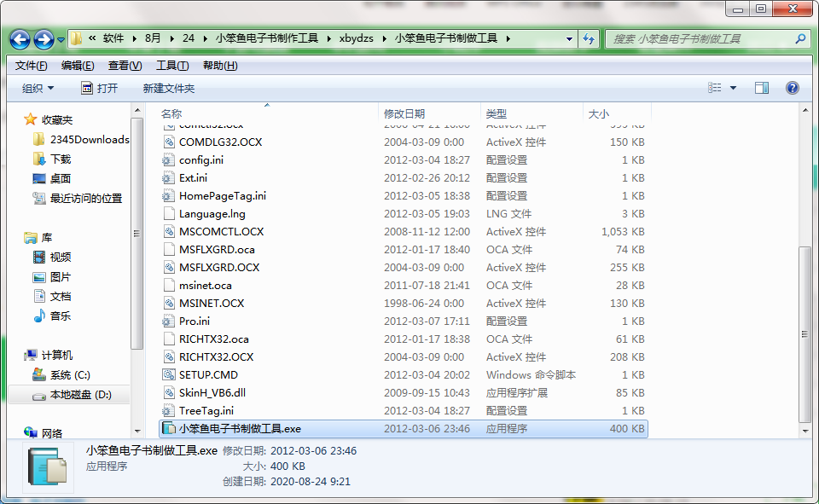
Task: Click the Back navigation arrow
Action: point(20,39)
